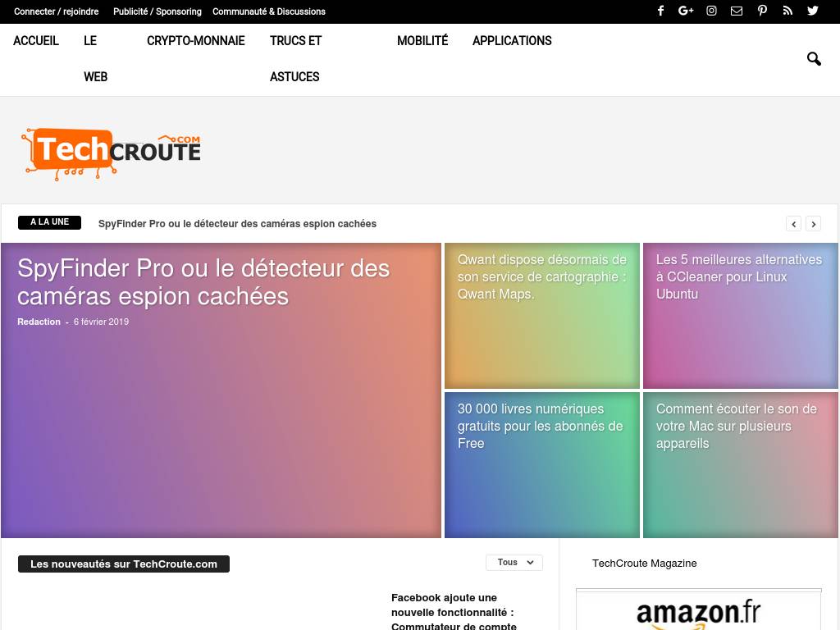Open the Pinterest icon link
This screenshot has width=840, height=630.
pyautogui.click(x=762, y=11)
